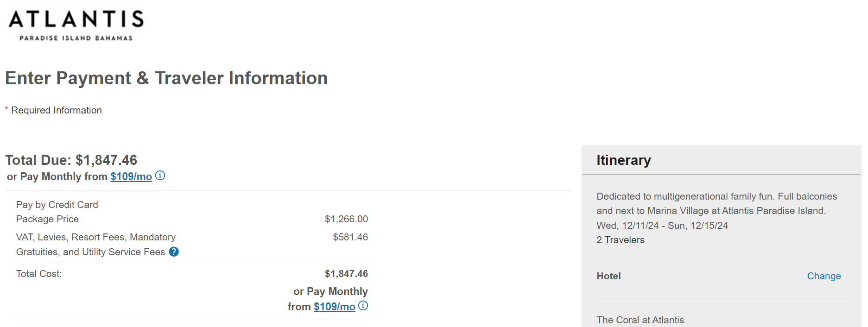This screenshot has width=868, height=327.
Task: Select the top $109/mo payment link
Action: pyautogui.click(x=131, y=176)
